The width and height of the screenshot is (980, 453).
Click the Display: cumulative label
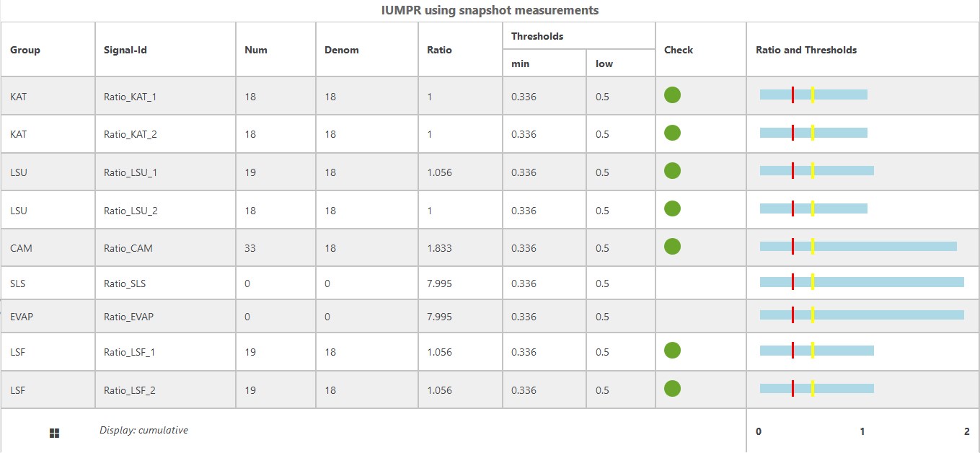tap(144, 430)
